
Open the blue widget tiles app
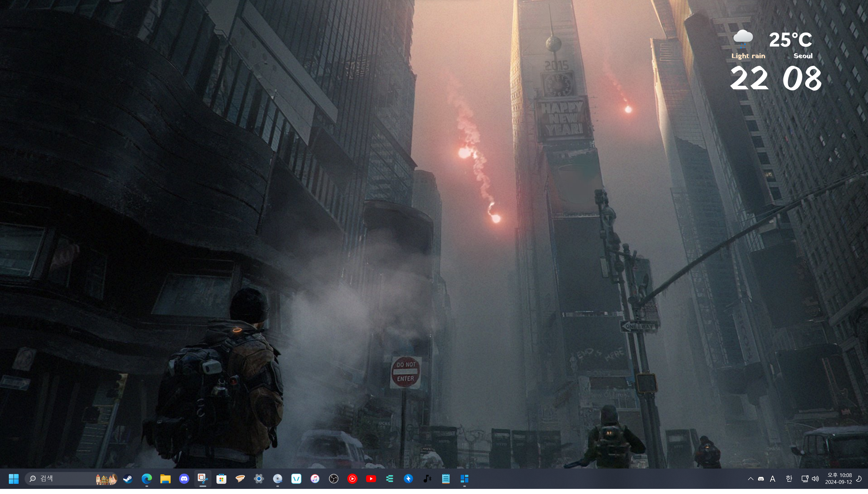(x=465, y=479)
